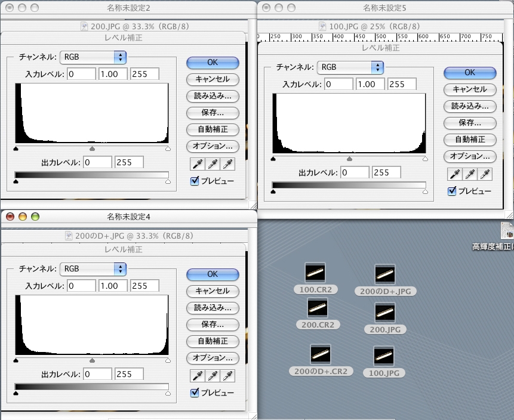Open オプション... in 100.JPG Levels dialog

tap(470, 156)
